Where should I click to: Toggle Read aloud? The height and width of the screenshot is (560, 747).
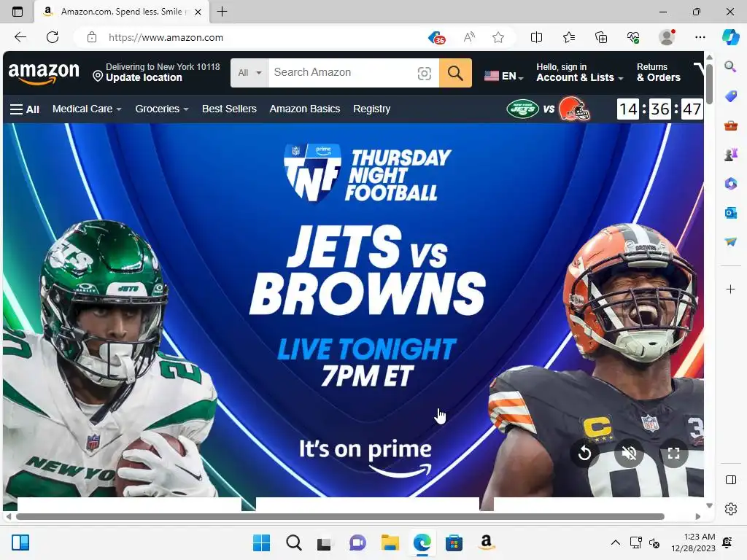click(469, 37)
